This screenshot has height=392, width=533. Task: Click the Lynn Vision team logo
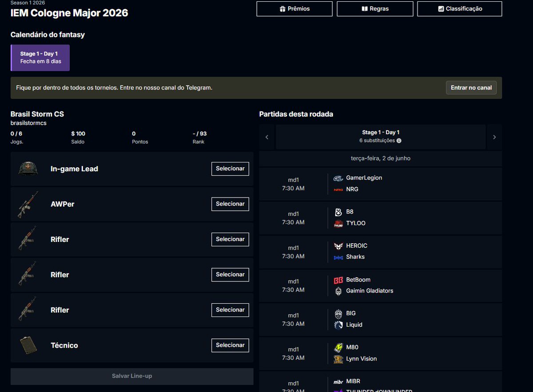pos(338,359)
